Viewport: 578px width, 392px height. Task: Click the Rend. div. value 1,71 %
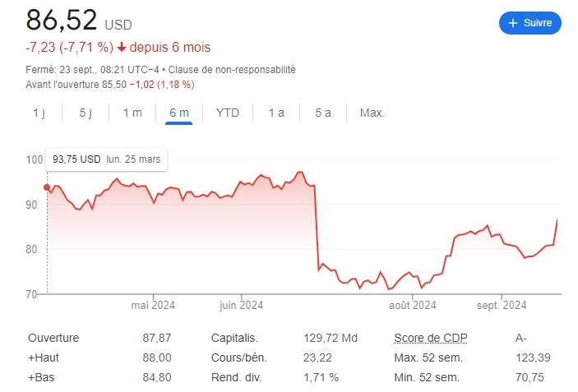(321, 377)
